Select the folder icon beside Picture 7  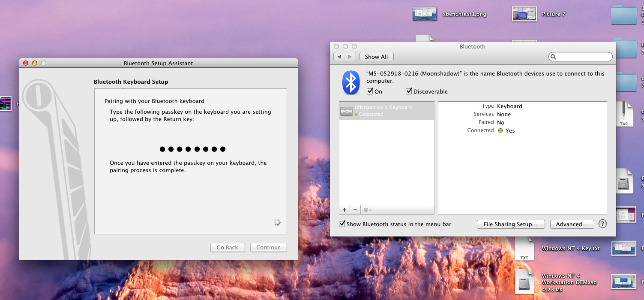623,15
